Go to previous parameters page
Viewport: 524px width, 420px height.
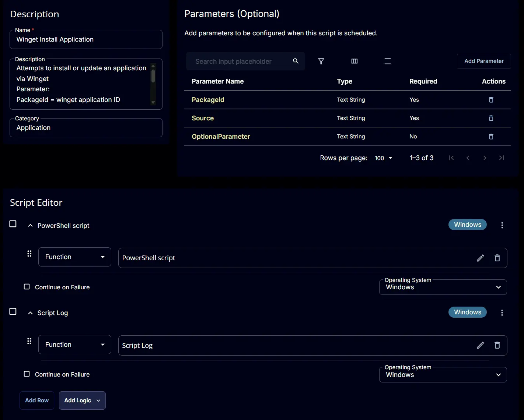468,158
